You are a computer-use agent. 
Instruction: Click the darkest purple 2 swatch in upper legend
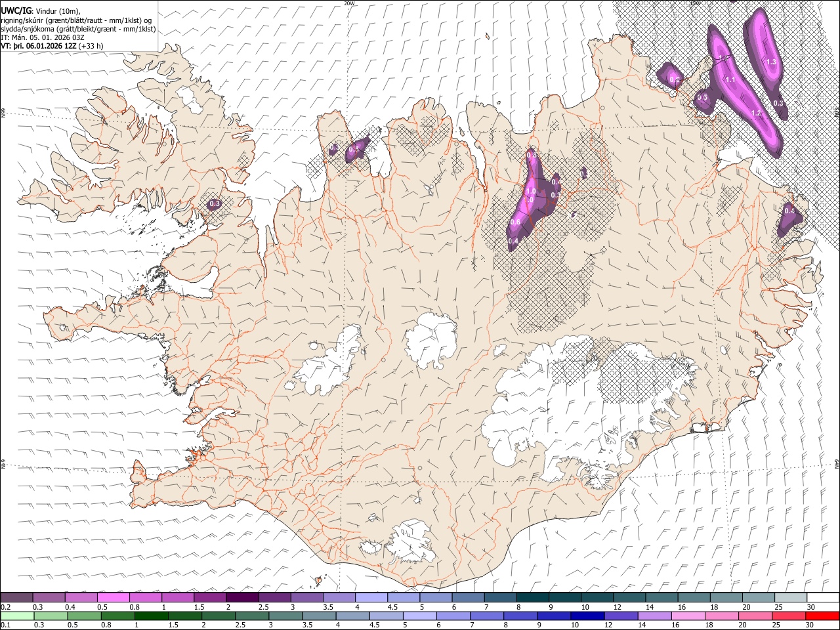(242, 597)
